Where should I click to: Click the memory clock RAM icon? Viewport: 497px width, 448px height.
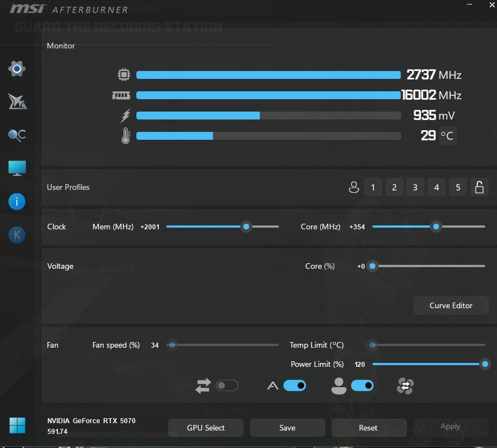[121, 95]
